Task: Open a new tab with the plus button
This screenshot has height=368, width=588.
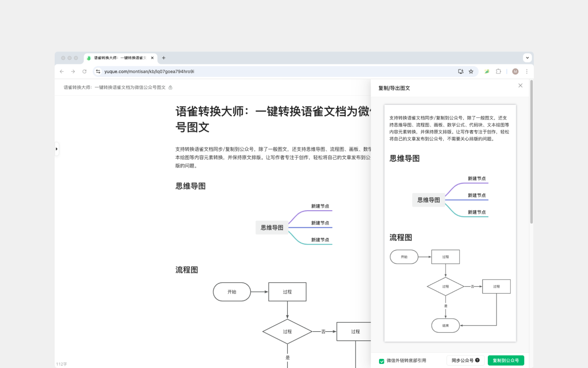Action: (x=164, y=58)
